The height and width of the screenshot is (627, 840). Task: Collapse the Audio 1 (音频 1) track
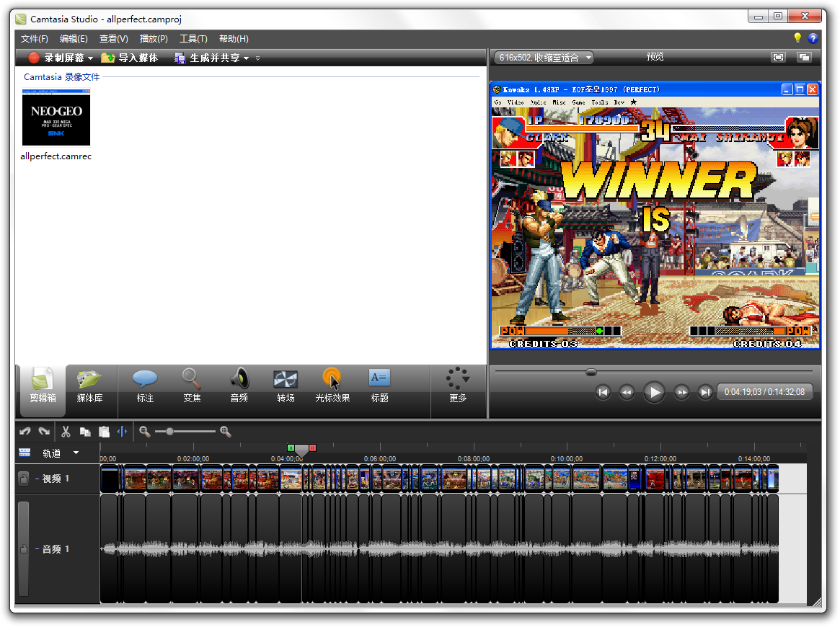point(37,549)
